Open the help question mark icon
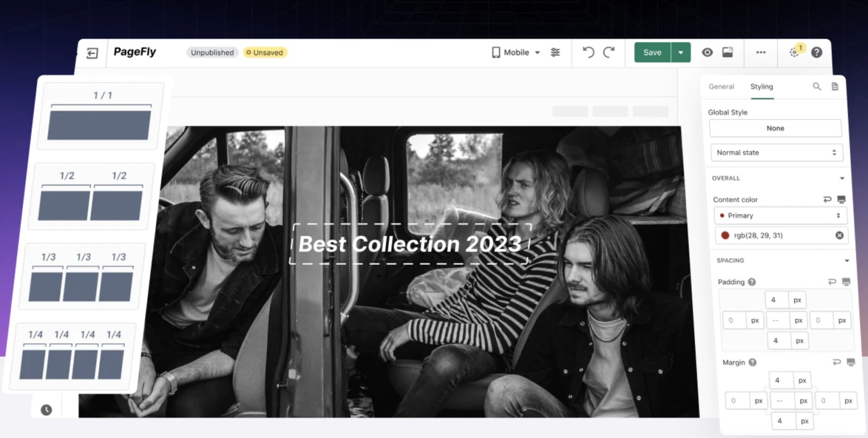This screenshot has width=868, height=438. (x=816, y=53)
